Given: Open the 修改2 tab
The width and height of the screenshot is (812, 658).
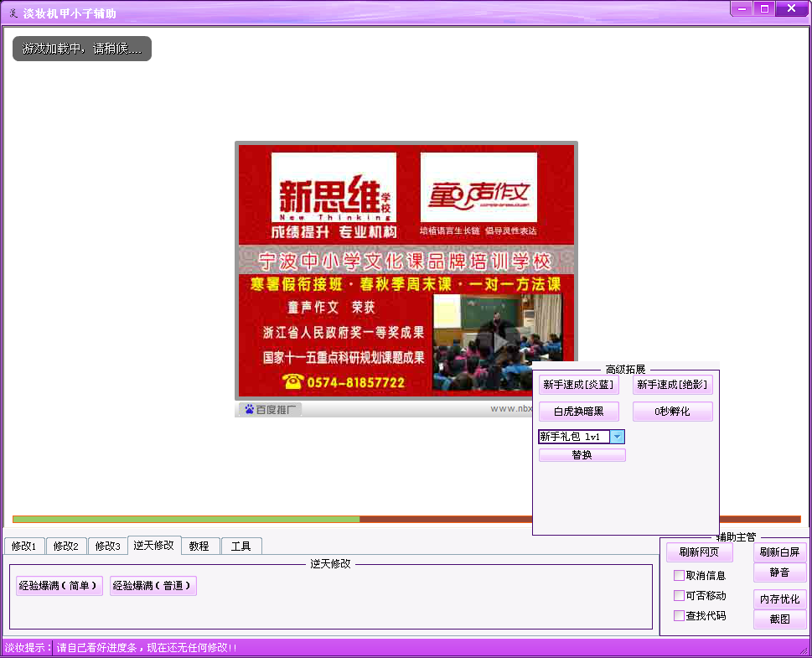Looking at the screenshot, I should (66, 547).
